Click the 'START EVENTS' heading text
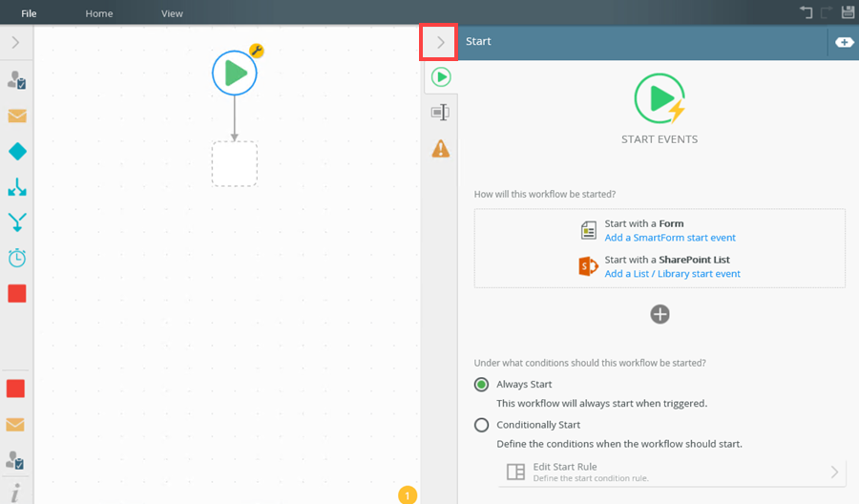Screen dimensions: 859x504 660,139
